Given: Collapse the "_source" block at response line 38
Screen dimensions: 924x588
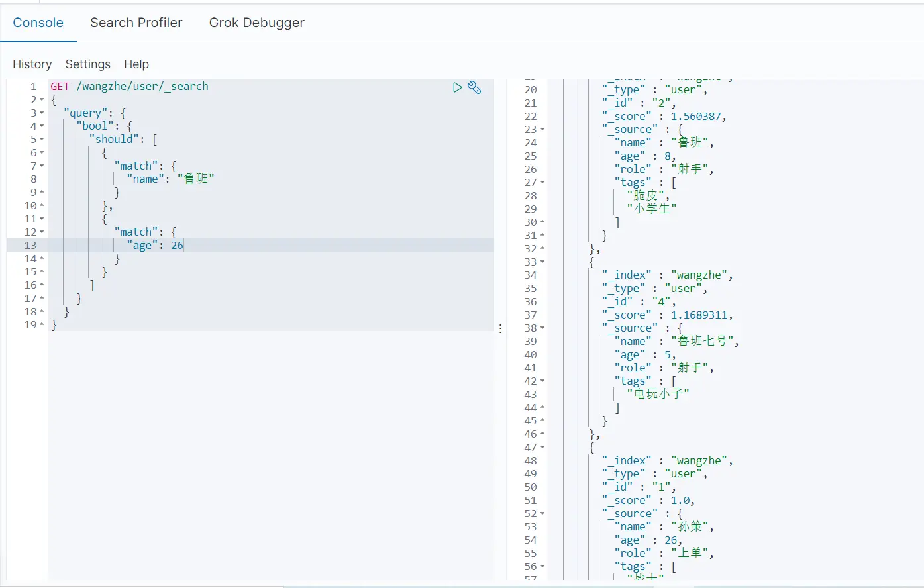Looking at the screenshot, I should tap(542, 328).
